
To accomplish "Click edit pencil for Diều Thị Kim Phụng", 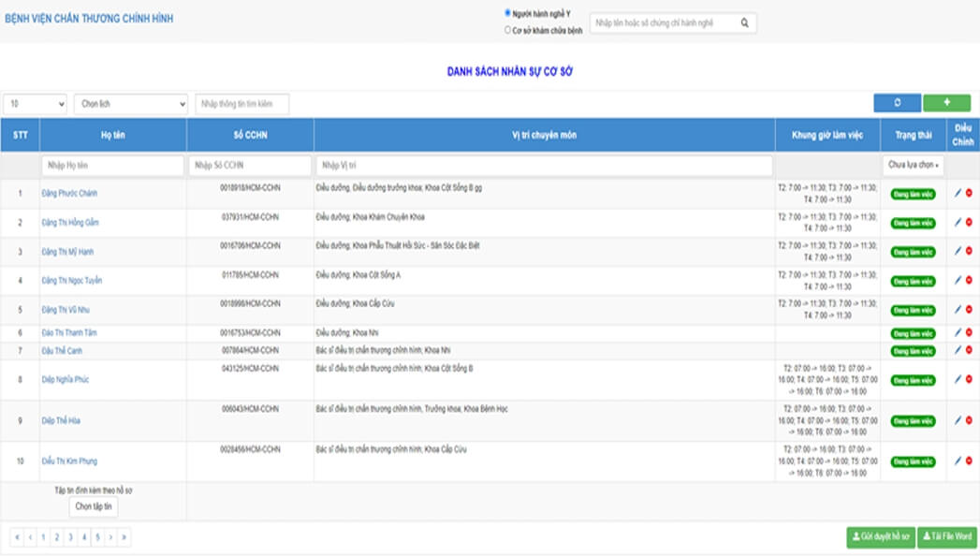I will 958,461.
